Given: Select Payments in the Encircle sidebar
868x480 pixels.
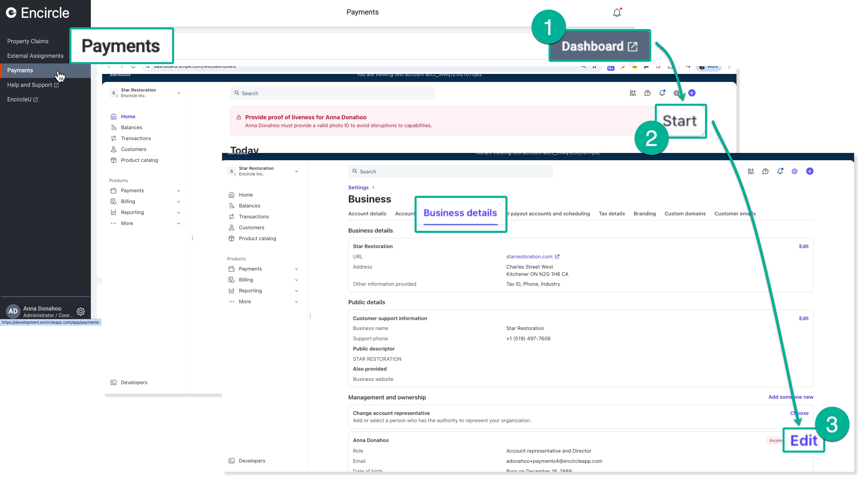Looking at the screenshot, I should pyautogui.click(x=20, y=70).
